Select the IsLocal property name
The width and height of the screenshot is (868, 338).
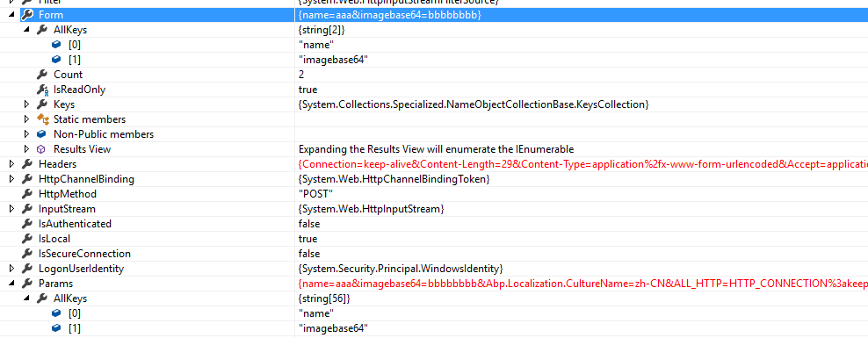coord(54,239)
